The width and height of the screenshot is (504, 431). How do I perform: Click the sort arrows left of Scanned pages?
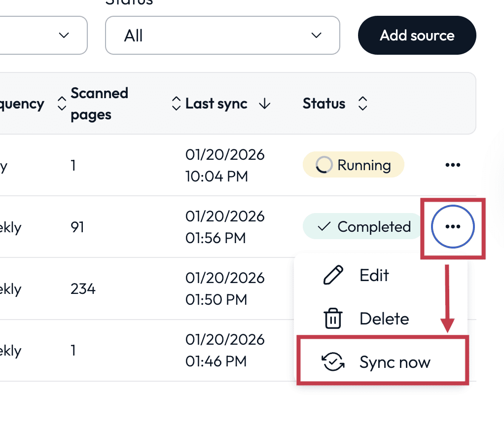click(62, 104)
